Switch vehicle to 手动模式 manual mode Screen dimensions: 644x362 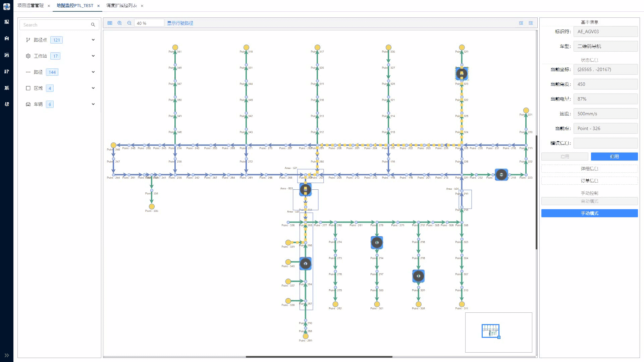click(x=589, y=213)
